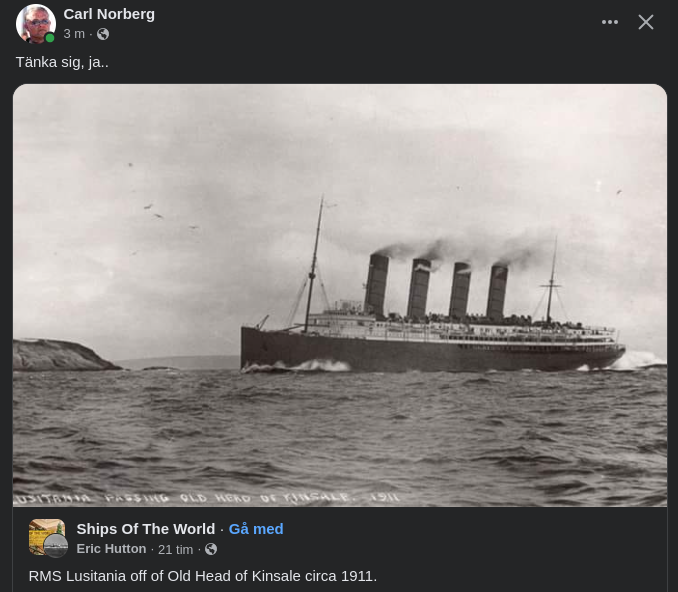Click the public globe icon beside 3 m
This screenshot has width=678, height=592.
(103, 34)
